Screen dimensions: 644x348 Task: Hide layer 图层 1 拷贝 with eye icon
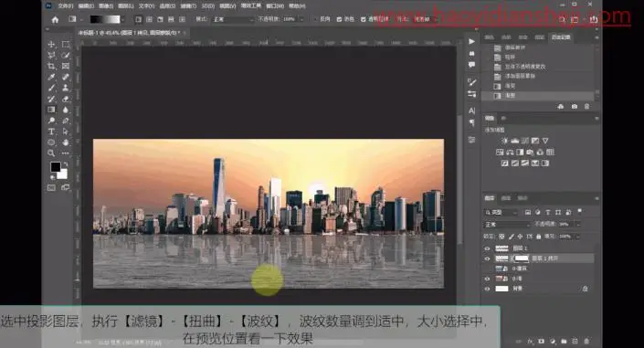(487, 258)
